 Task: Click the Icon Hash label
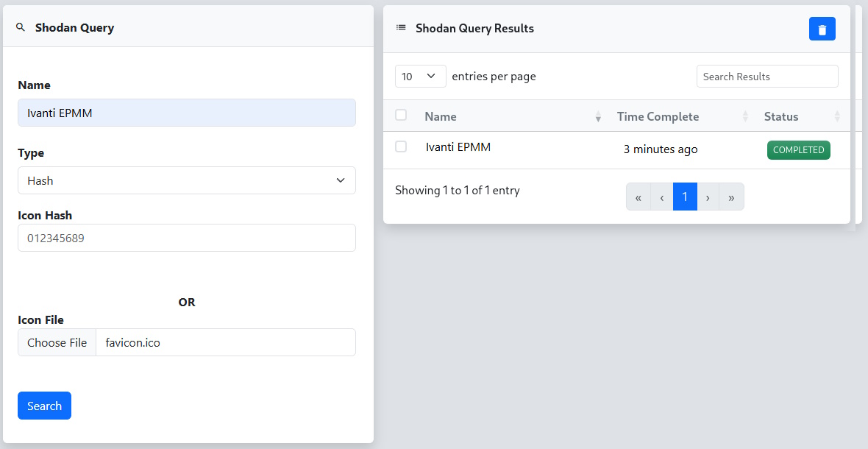click(45, 216)
